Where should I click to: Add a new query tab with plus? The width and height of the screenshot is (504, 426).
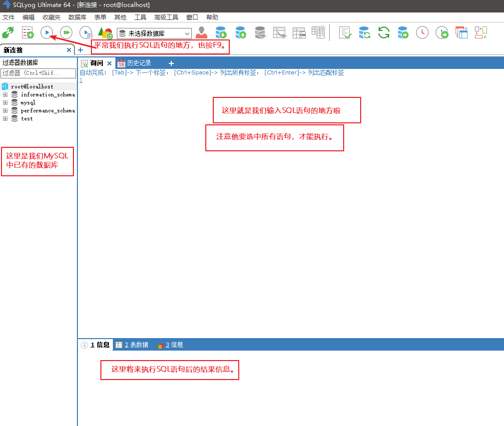click(171, 63)
